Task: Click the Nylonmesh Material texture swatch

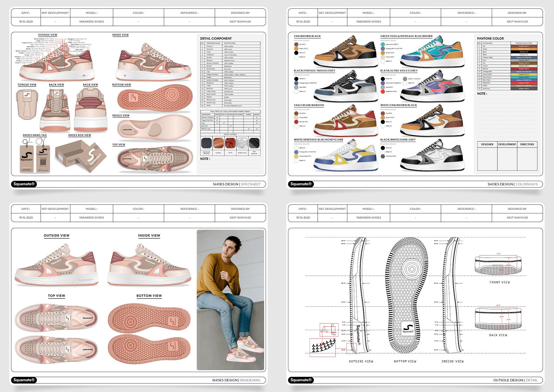Action: click(206, 143)
